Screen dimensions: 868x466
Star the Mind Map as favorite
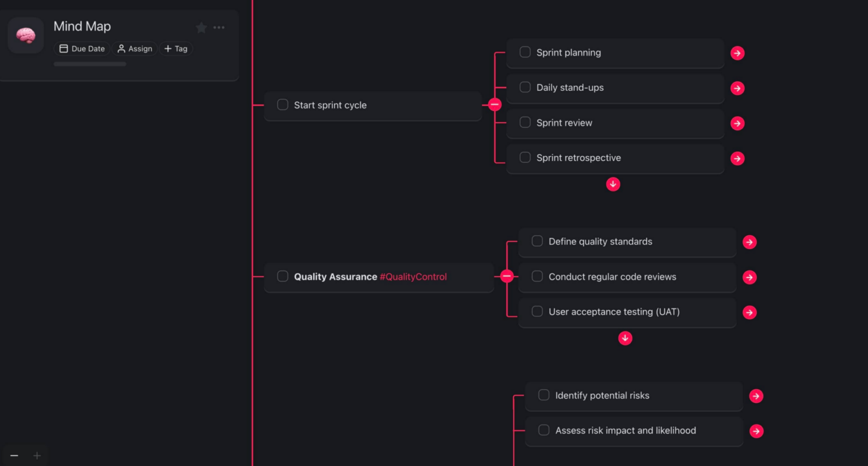click(x=201, y=28)
